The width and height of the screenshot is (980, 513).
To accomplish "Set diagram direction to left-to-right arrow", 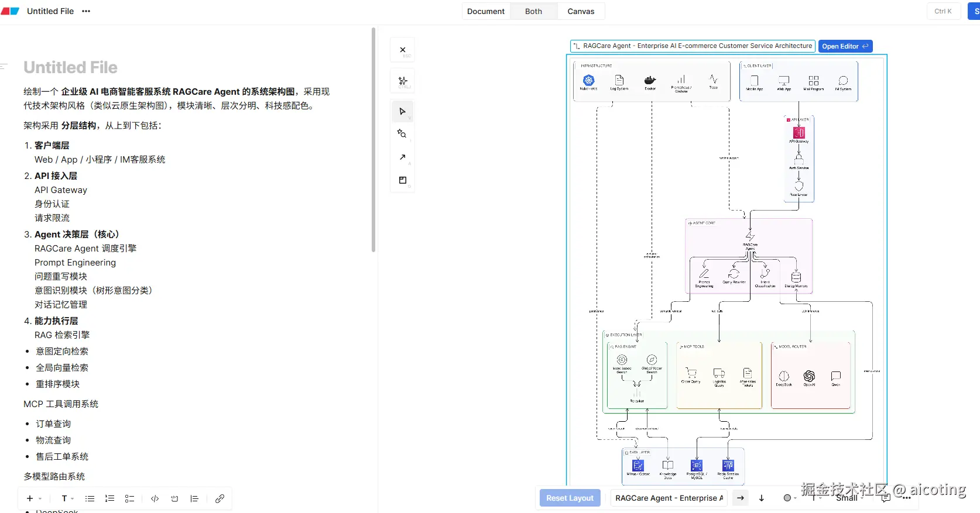I will 741,498.
